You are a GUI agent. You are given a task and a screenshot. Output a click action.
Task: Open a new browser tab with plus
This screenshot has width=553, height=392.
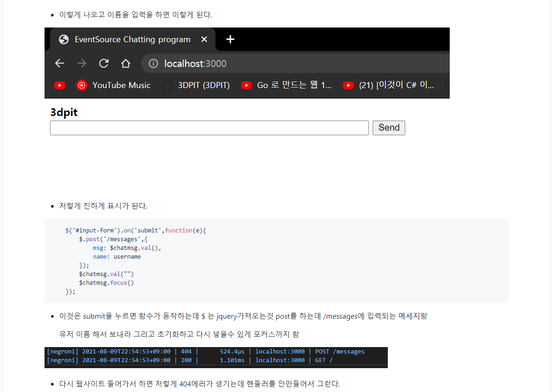pos(230,39)
